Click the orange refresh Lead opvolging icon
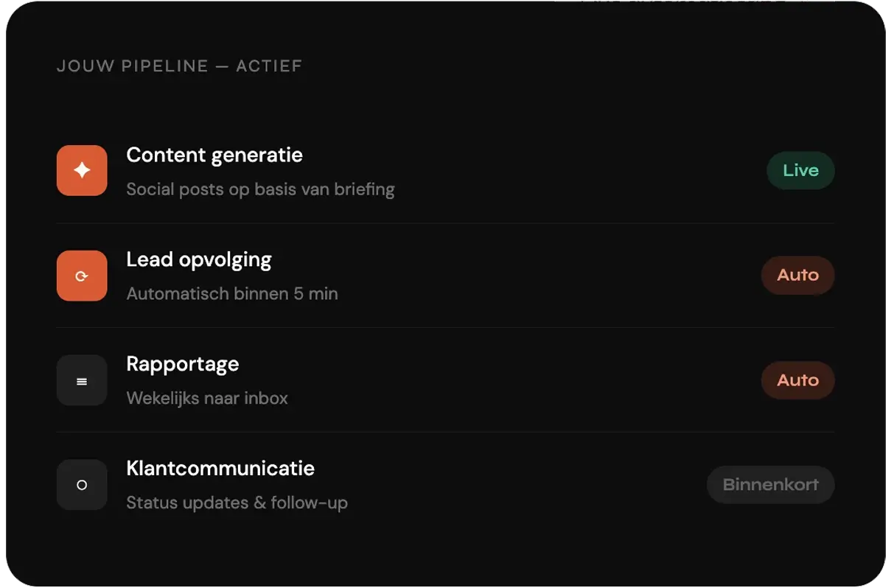 pyautogui.click(x=82, y=276)
